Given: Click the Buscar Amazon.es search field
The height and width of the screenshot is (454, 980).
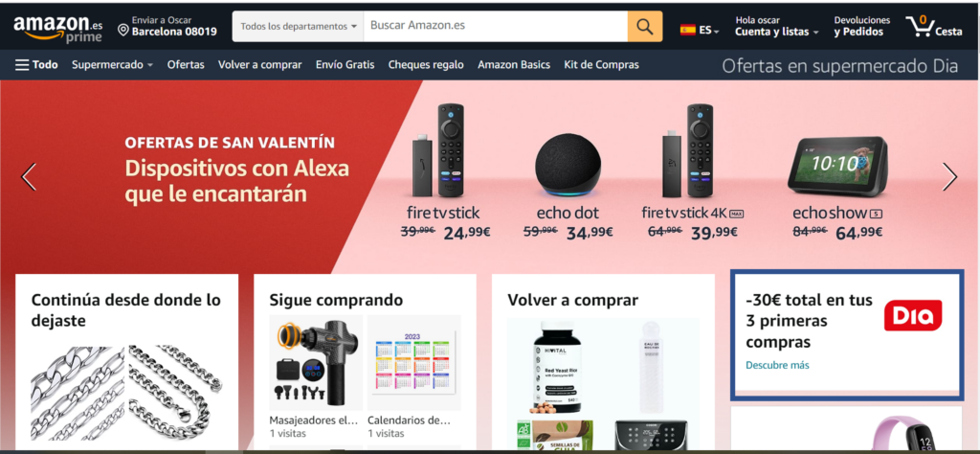Looking at the screenshot, I should [x=496, y=27].
